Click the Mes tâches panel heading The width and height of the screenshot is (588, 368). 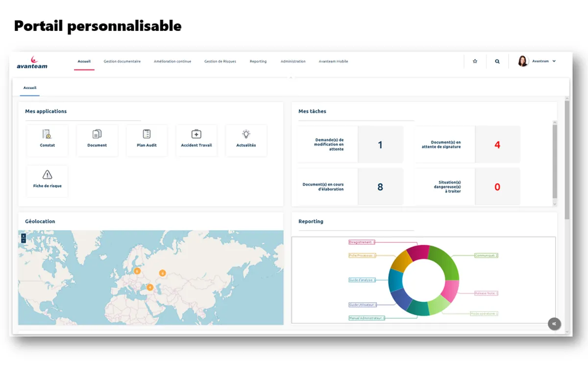tap(312, 111)
